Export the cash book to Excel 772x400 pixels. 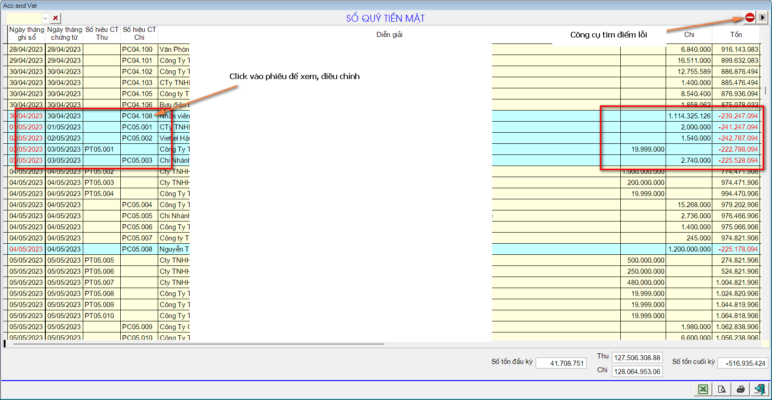click(x=703, y=389)
